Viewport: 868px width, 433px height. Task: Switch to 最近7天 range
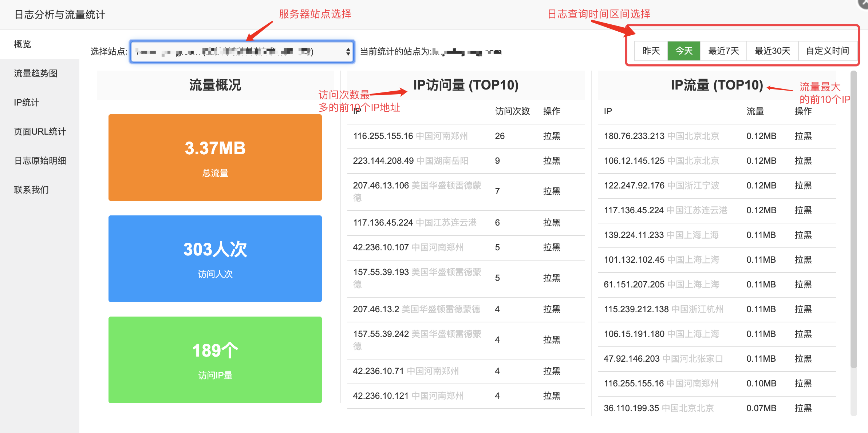pos(723,51)
